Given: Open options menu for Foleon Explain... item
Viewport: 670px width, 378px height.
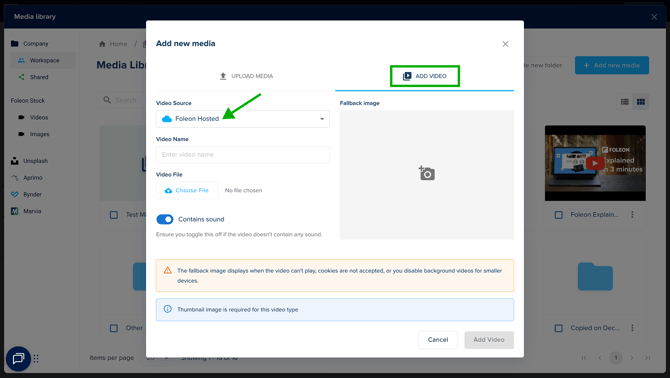Looking at the screenshot, I should pos(632,214).
